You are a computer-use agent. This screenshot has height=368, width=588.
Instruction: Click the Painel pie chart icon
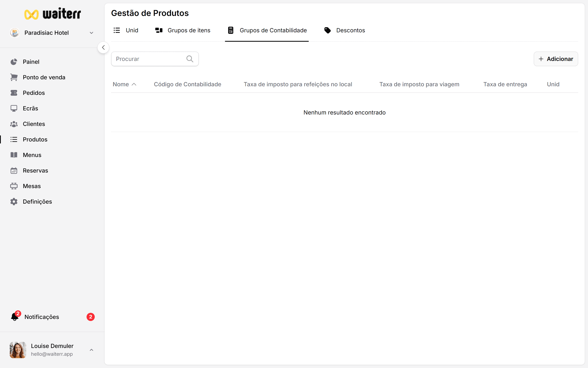(x=14, y=62)
